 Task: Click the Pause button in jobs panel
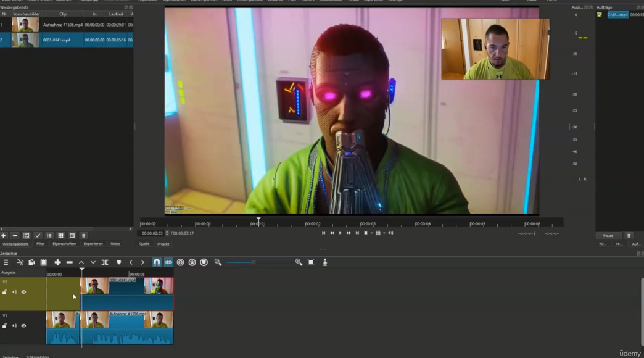[x=608, y=236]
